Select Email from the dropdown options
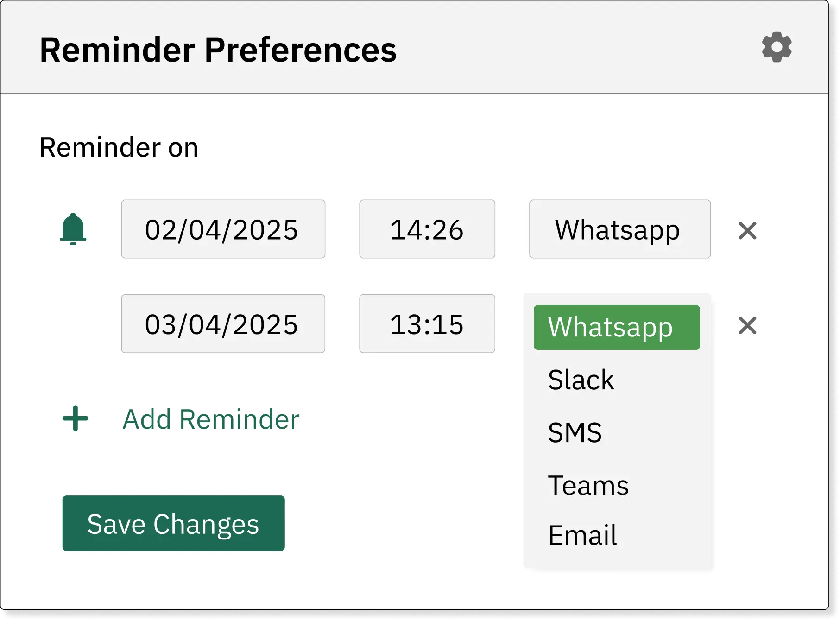The image size is (840, 621). pos(582,535)
